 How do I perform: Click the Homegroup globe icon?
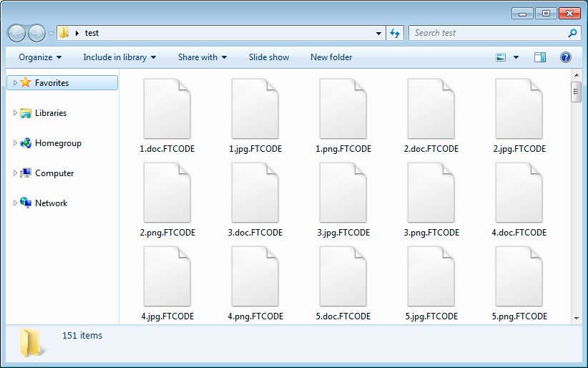(26, 142)
